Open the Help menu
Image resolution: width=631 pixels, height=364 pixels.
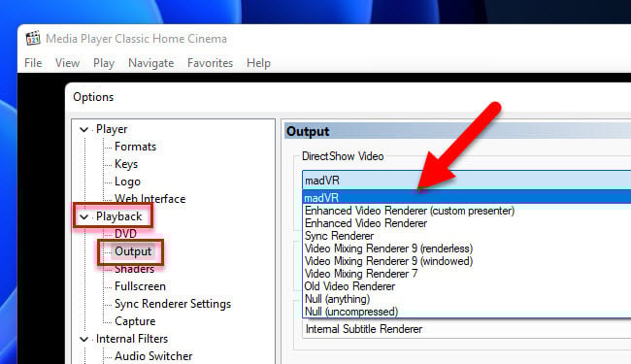(x=258, y=63)
